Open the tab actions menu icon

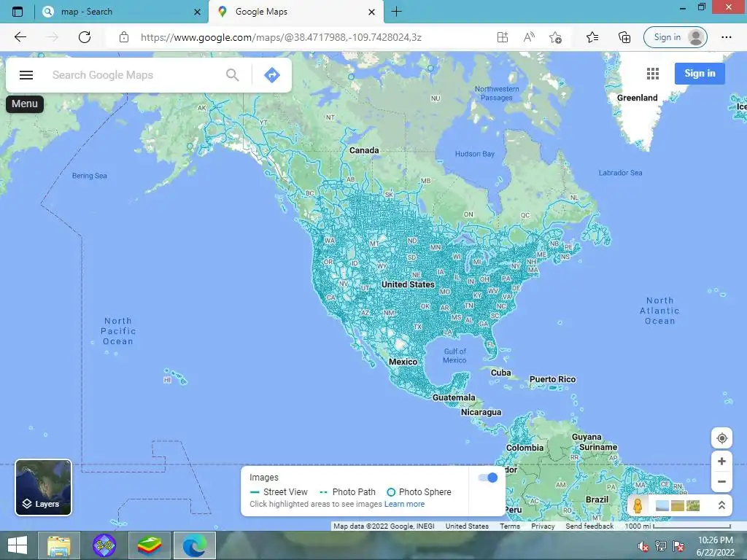pyautogui.click(x=18, y=12)
